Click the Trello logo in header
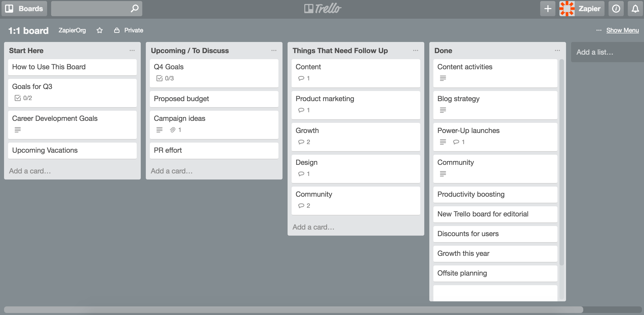The width and height of the screenshot is (644, 315). coord(323,9)
